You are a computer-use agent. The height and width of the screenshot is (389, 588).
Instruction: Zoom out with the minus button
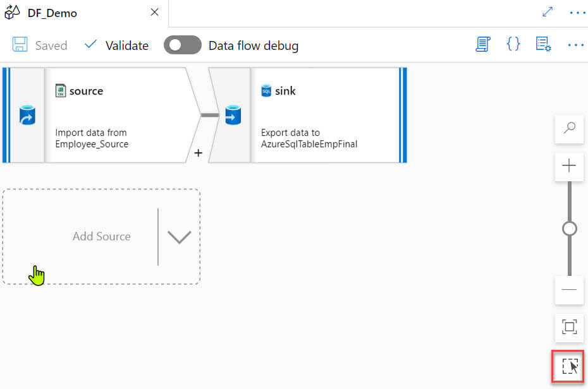click(569, 290)
